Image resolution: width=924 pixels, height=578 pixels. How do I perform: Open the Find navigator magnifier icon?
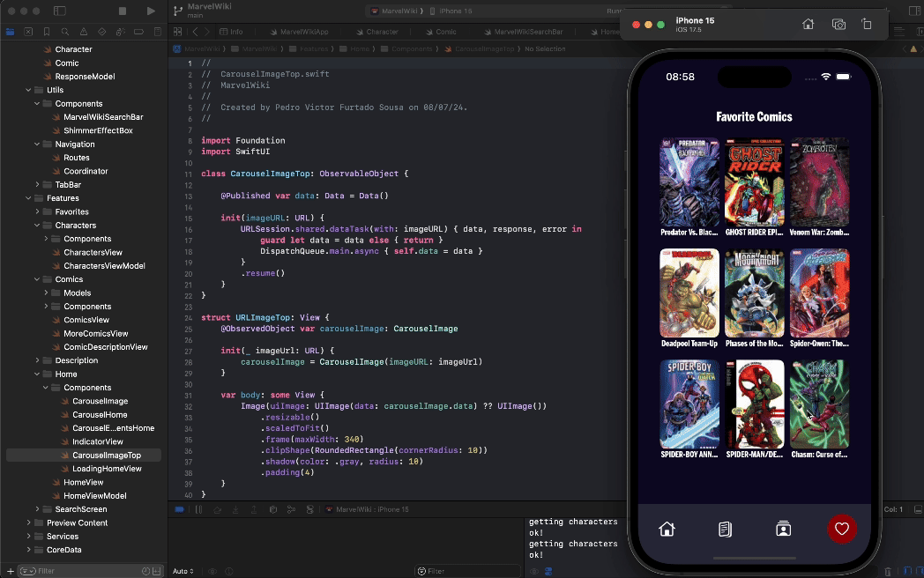[65, 32]
